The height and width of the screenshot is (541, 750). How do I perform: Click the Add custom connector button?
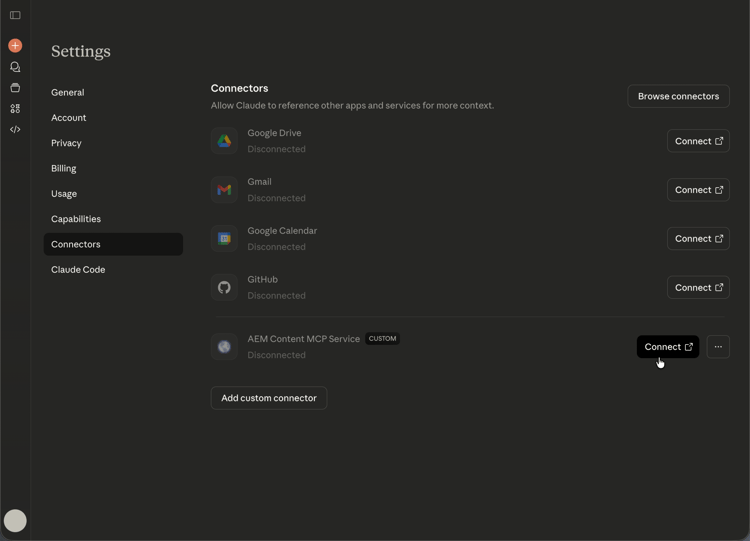[x=269, y=398]
